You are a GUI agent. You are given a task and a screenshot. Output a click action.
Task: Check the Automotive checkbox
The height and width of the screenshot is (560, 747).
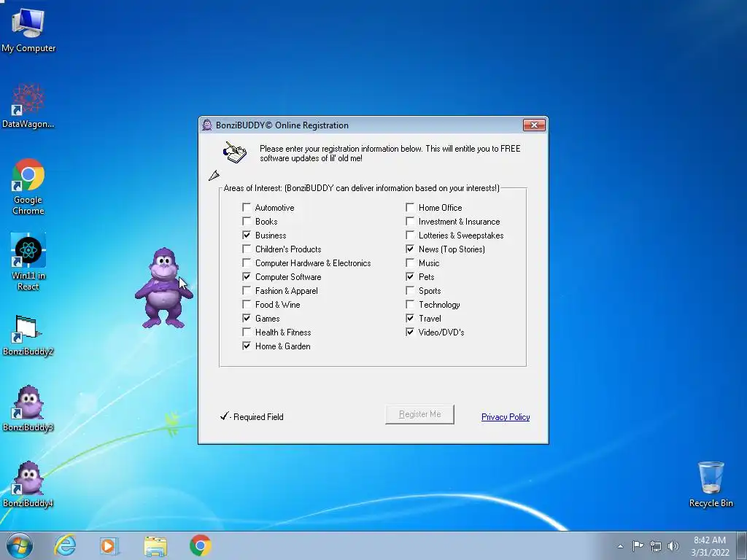247,207
